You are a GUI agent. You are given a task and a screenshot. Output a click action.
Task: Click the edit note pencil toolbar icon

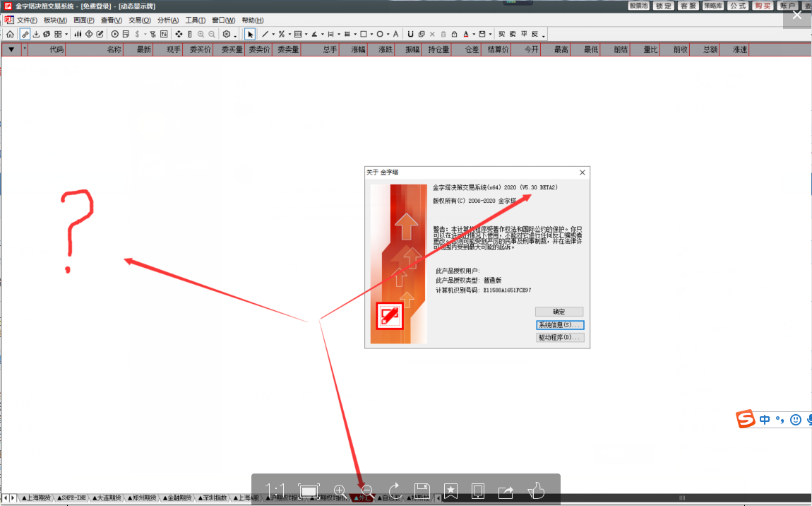[x=100, y=34]
